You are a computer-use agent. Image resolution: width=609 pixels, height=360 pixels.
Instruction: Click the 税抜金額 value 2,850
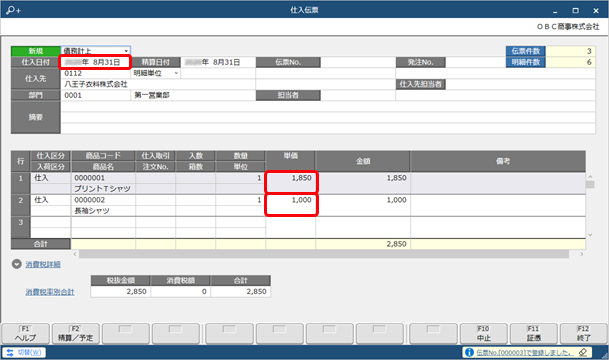(120, 292)
